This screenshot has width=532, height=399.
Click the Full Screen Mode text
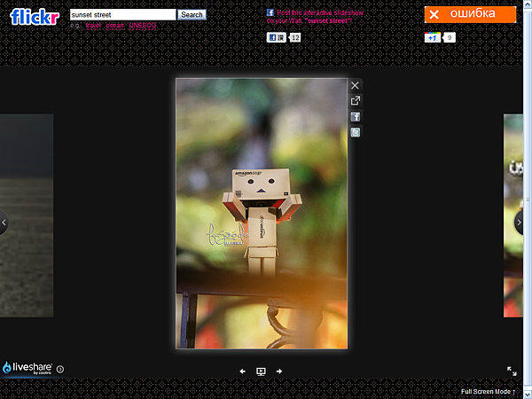pos(486,392)
